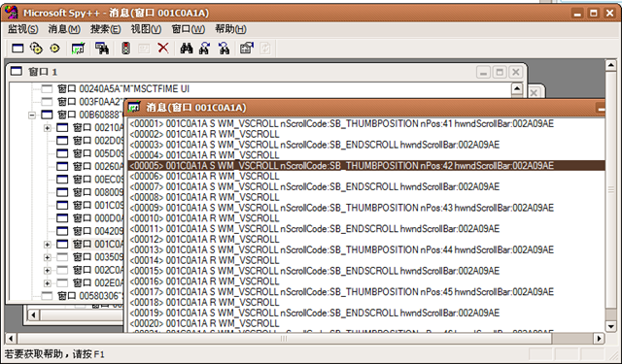Click the Find Window toolbar icon
The height and width of the screenshot is (364, 622).
(x=102, y=49)
